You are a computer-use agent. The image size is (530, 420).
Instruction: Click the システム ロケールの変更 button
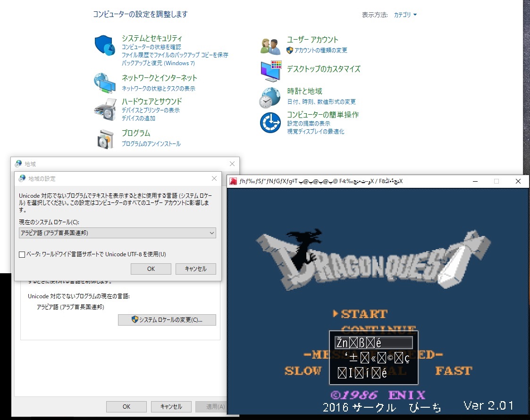point(167,320)
